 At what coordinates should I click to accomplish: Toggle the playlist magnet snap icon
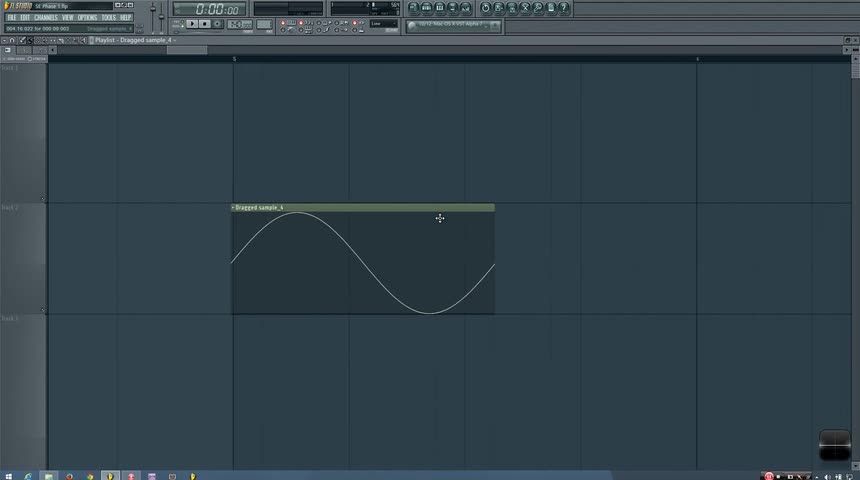[x=12, y=40]
